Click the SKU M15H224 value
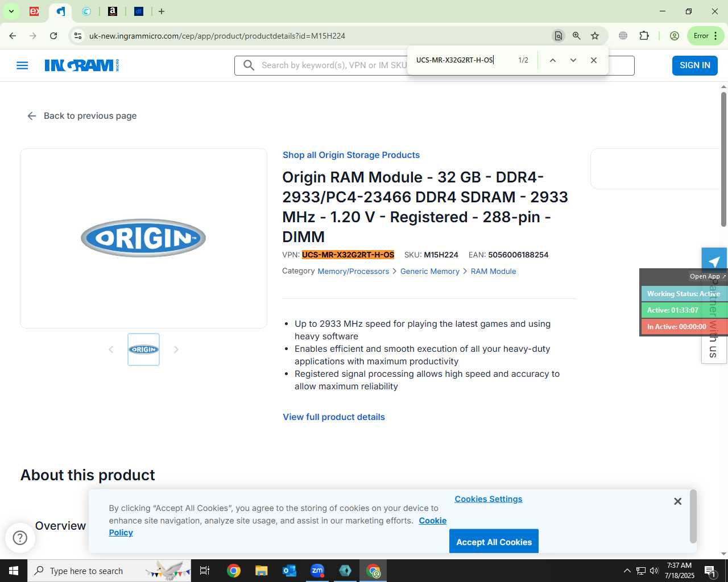This screenshot has width=728, height=582. coord(441,255)
